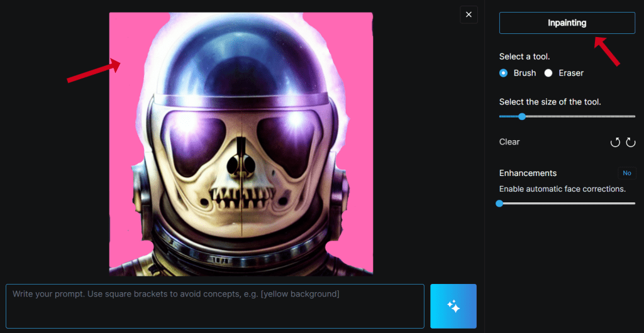Screen dimensions: 644x333
Task: Switch to the Eraser tool
Action: [548, 73]
